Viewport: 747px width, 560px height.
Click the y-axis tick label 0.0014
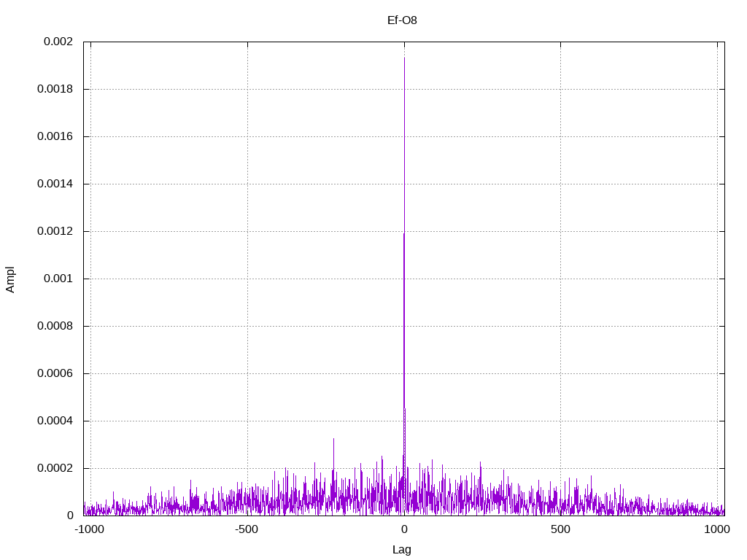(55, 184)
